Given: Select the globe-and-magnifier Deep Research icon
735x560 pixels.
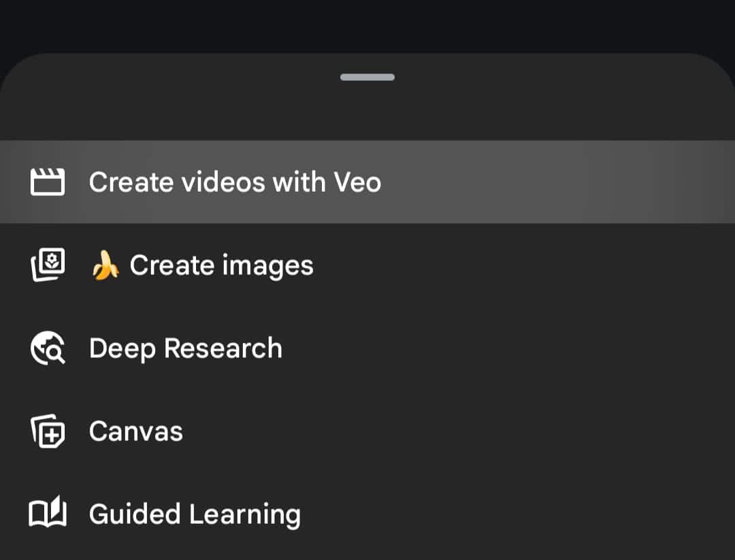Looking at the screenshot, I should 47,348.
